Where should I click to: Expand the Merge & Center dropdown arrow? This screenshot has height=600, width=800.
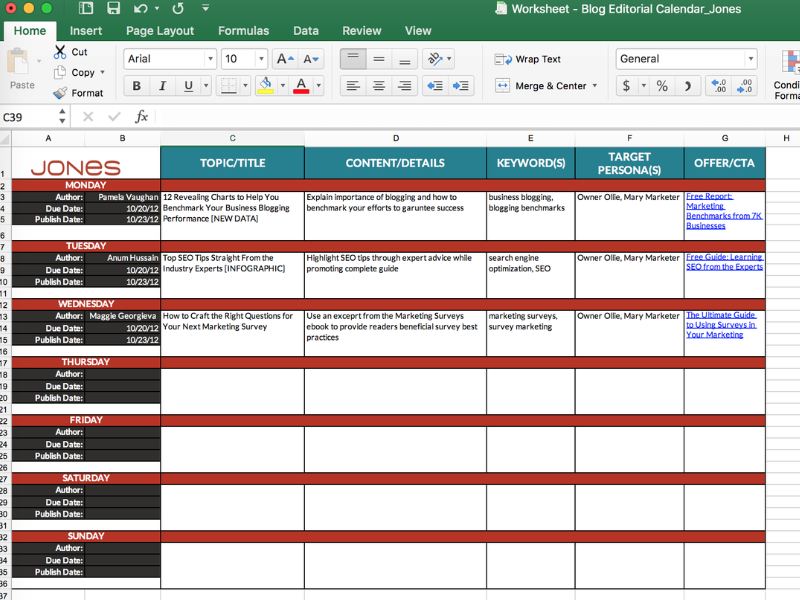tap(595, 86)
